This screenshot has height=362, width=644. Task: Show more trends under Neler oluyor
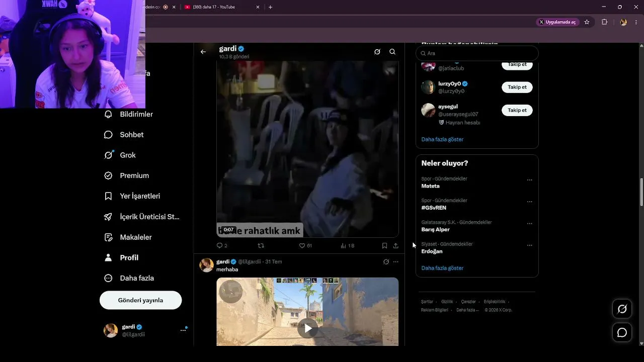click(x=442, y=268)
